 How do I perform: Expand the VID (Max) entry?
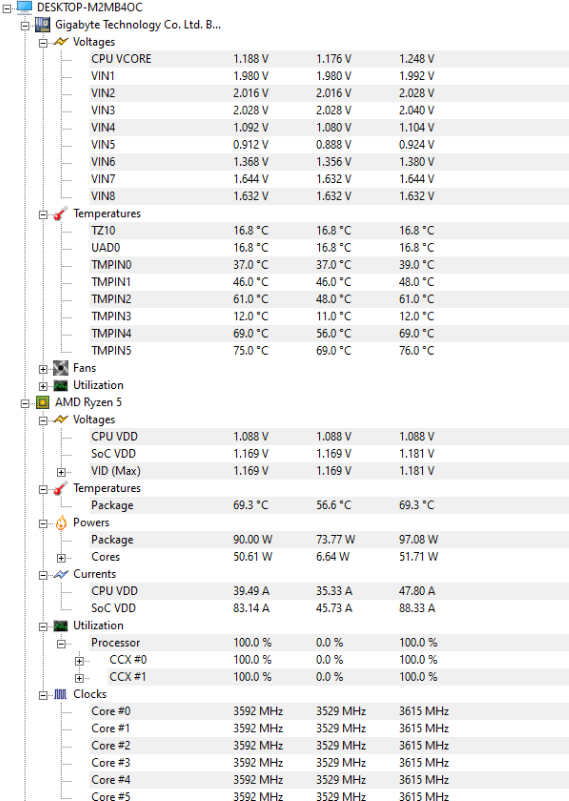point(61,472)
